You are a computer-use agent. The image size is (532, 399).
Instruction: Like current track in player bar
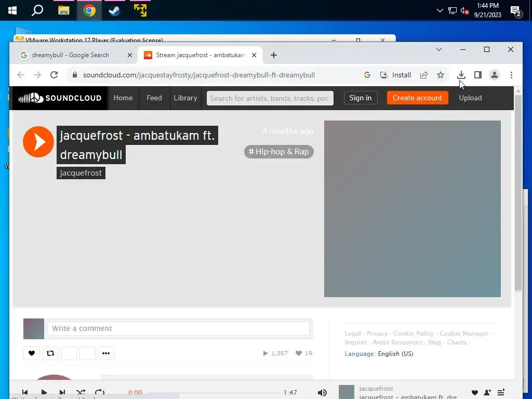(475, 393)
